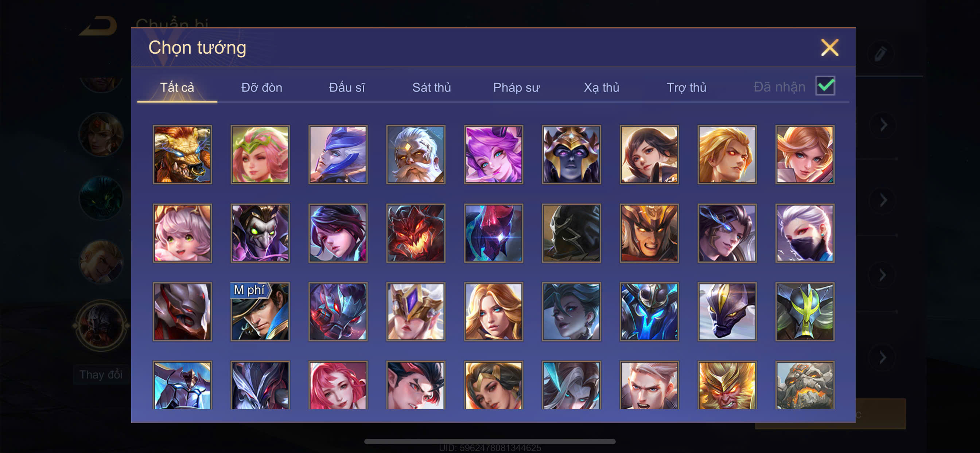This screenshot has height=453, width=980.
Task: Select the masked silver-haired ninja girl portrait
Action: point(805,233)
